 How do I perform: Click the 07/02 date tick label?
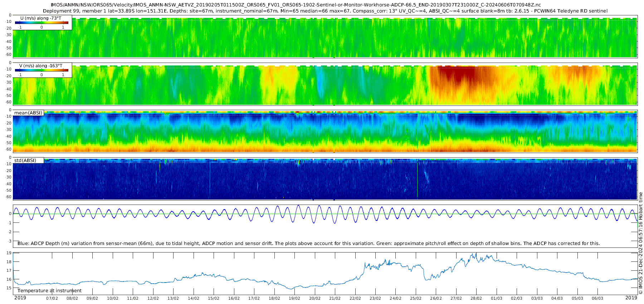(x=52, y=298)
